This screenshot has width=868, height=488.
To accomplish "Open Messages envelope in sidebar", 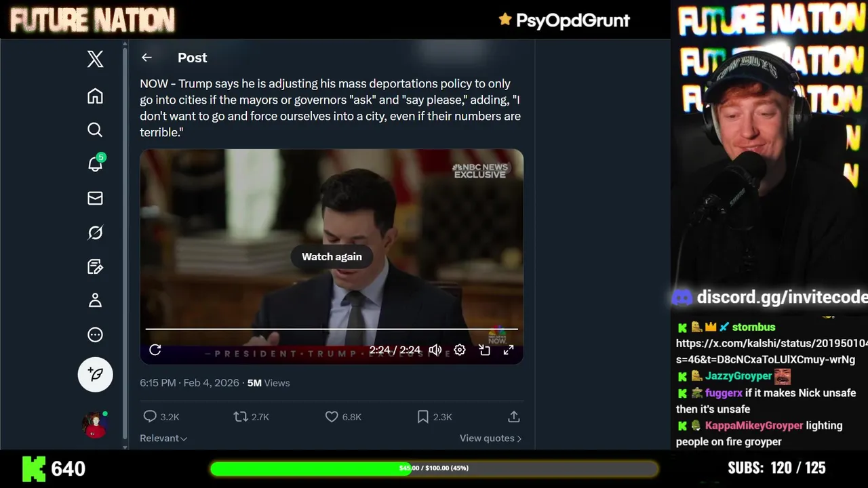I will 95,198.
